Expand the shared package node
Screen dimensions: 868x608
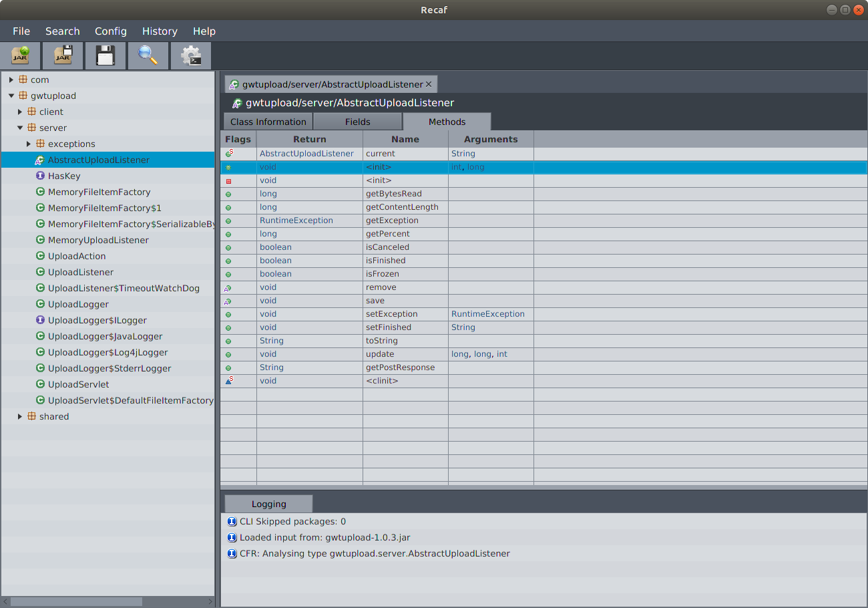click(x=20, y=416)
